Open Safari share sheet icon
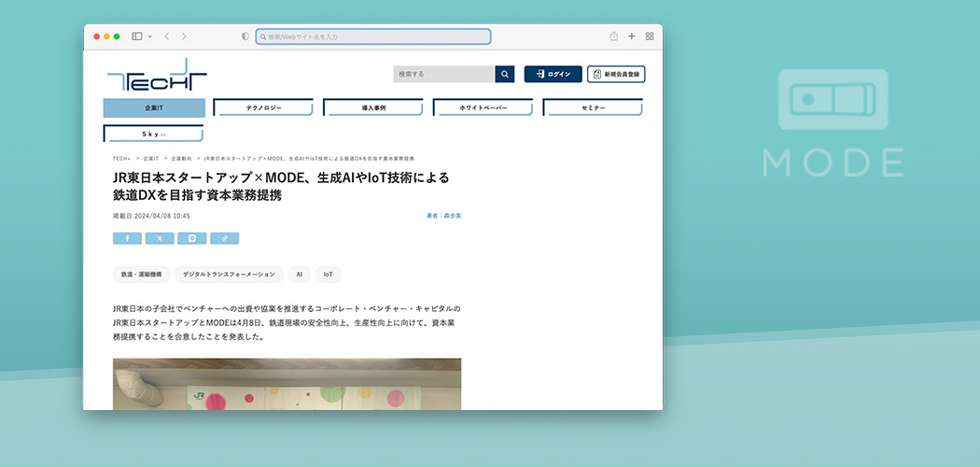980x467 pixels. 614,36
